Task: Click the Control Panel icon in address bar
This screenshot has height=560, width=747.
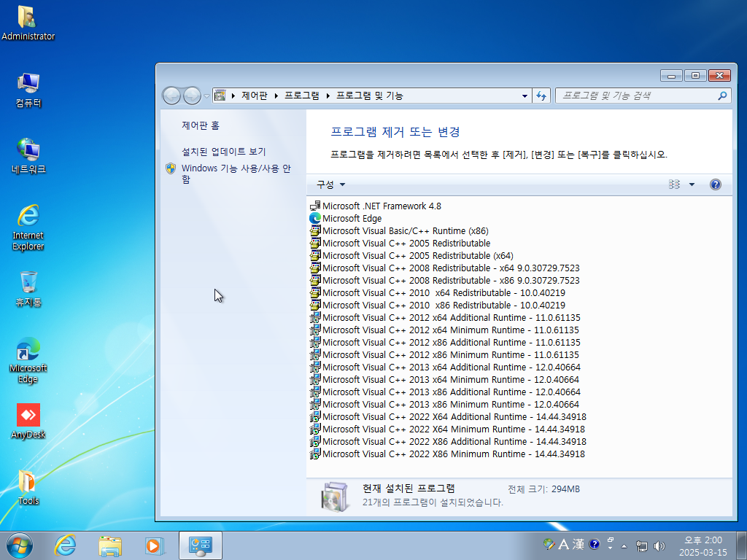Action: (220, 96)
